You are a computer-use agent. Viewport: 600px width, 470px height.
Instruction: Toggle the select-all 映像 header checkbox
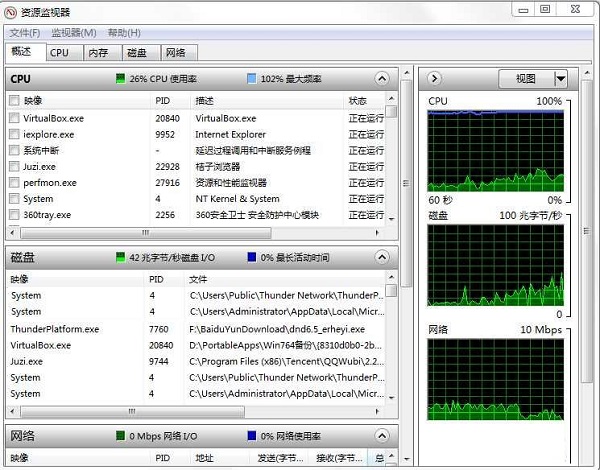[14, 101]
